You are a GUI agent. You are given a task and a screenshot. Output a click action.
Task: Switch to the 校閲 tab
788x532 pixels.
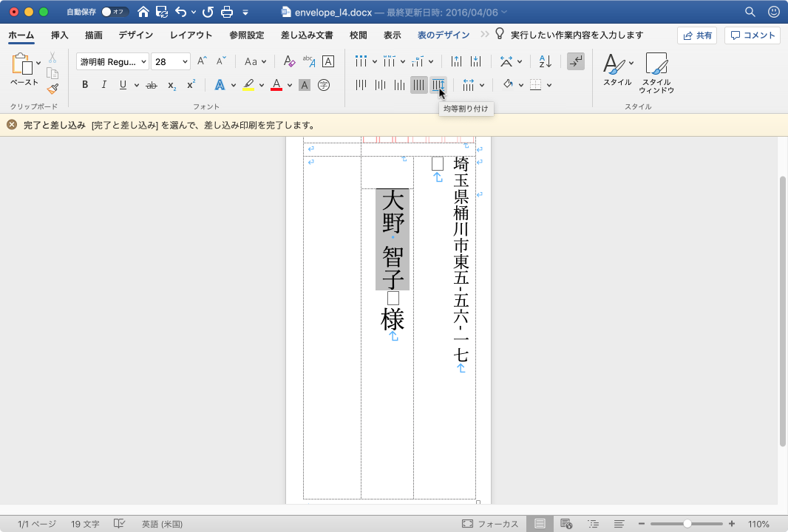point(359,35)
